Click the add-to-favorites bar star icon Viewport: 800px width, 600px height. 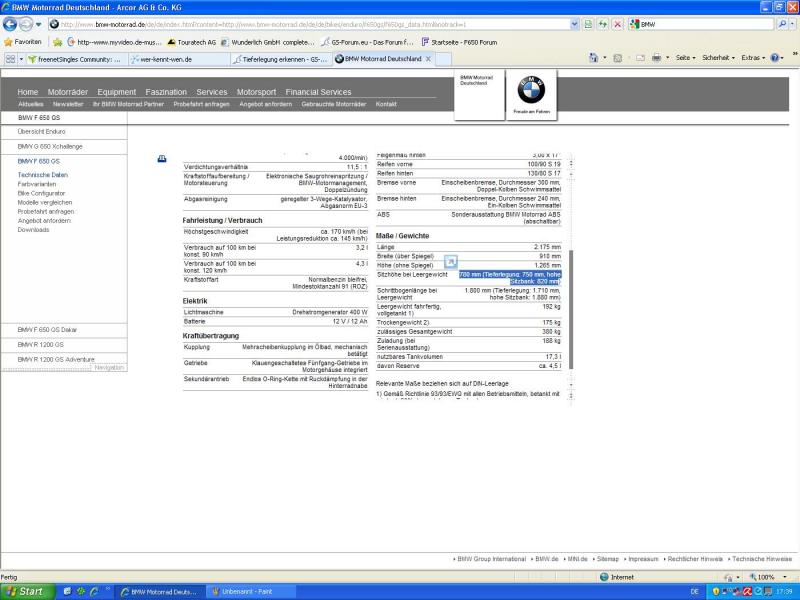pyautogui.click(x=58, y=42)
